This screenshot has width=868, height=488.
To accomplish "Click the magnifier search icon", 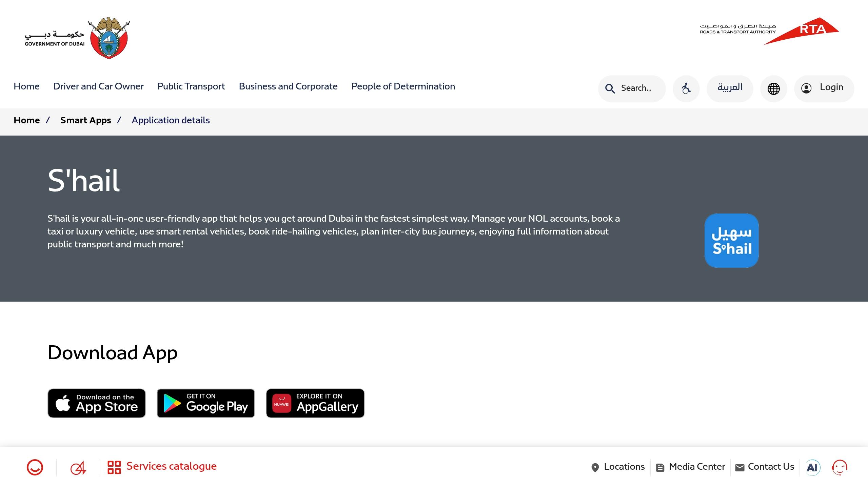I will 610,89.
